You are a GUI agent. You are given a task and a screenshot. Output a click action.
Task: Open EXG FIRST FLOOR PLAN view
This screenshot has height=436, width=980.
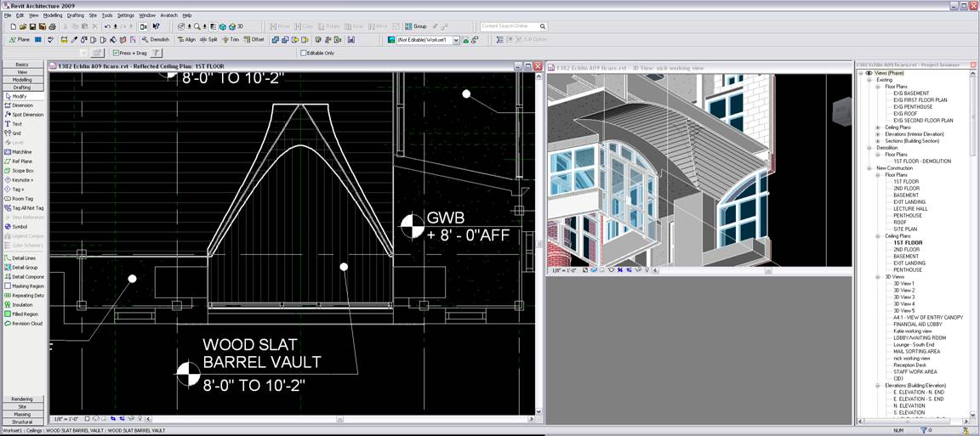[920, 100]
